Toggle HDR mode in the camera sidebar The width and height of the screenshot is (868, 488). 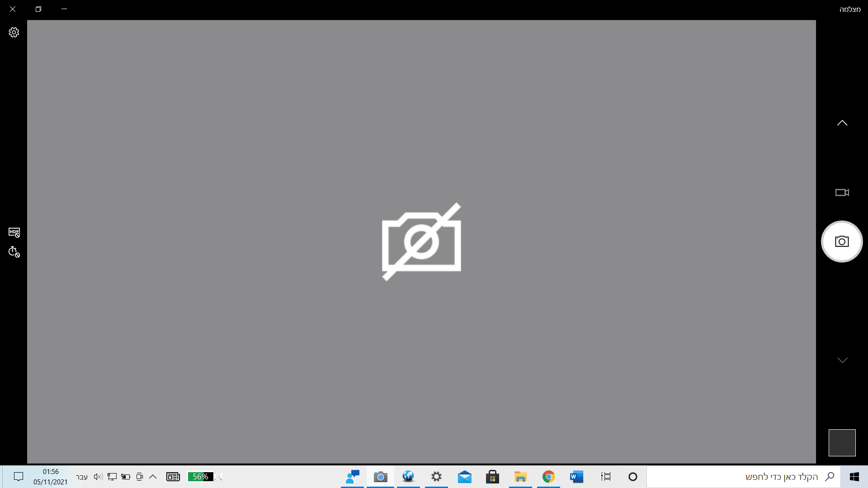(14, 232)
